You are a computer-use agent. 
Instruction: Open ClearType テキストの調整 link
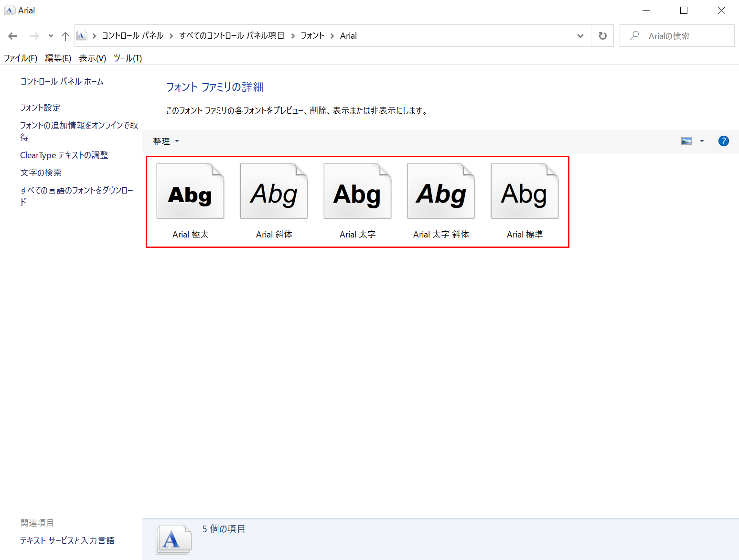tap(64, 155)
